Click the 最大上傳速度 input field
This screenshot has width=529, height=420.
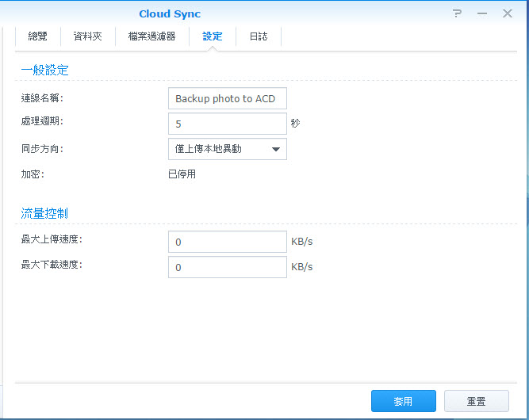(228, 242)
